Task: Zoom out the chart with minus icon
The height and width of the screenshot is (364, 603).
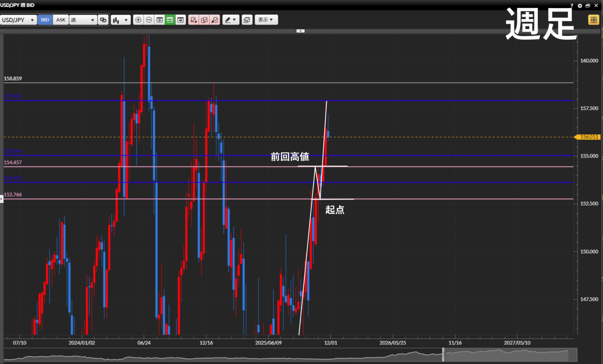Action: [149, 20]
